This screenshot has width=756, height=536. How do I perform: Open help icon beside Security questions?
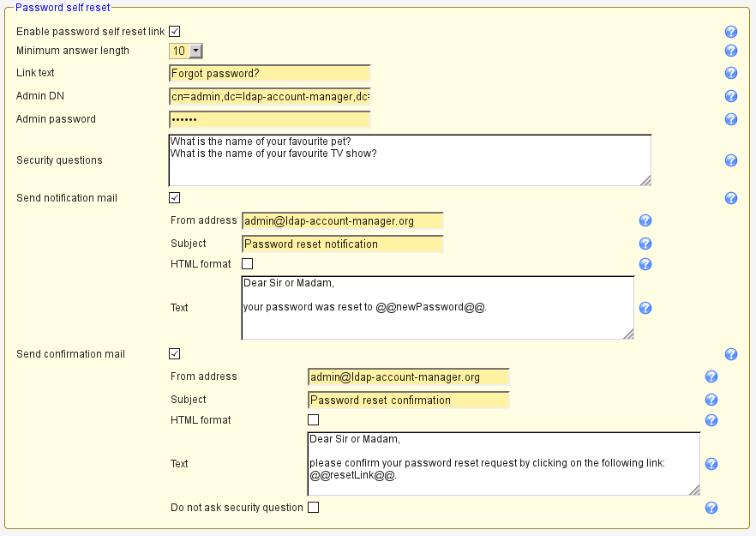(731, 160)
